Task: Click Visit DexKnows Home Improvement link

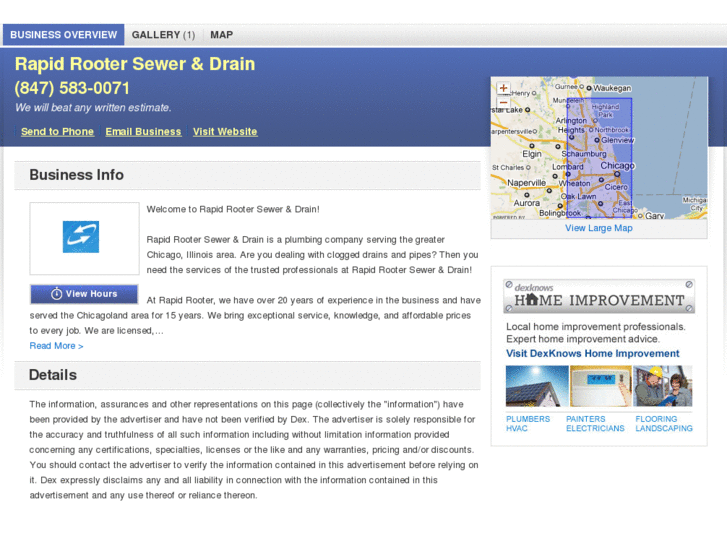Action: point(593,353)
